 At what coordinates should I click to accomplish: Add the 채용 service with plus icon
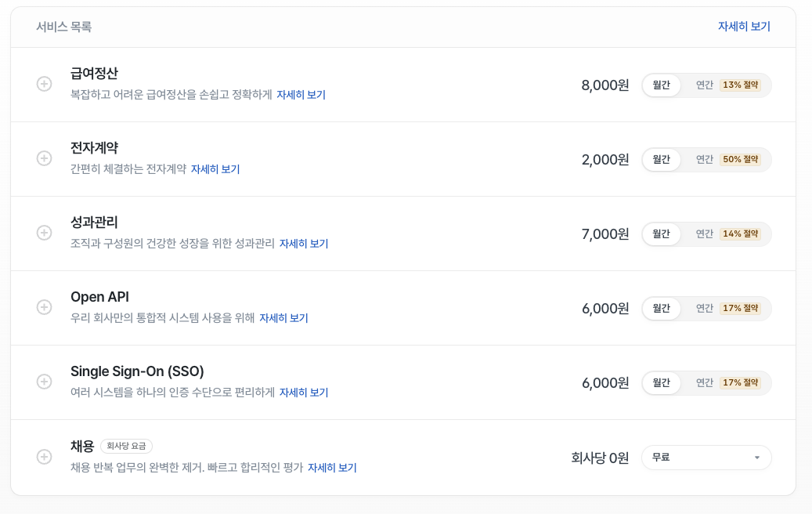click(45, 456)
